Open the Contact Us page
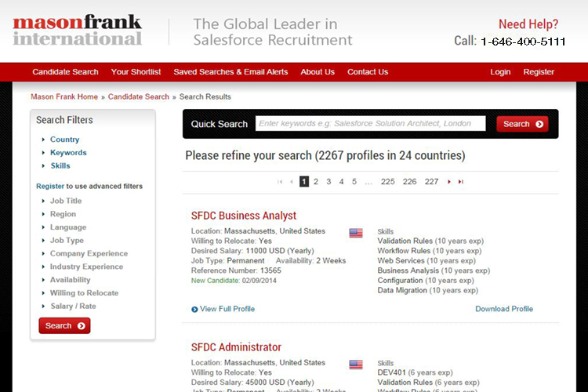Viewport: 588px width, 392px height. click(x=368, y=72)
